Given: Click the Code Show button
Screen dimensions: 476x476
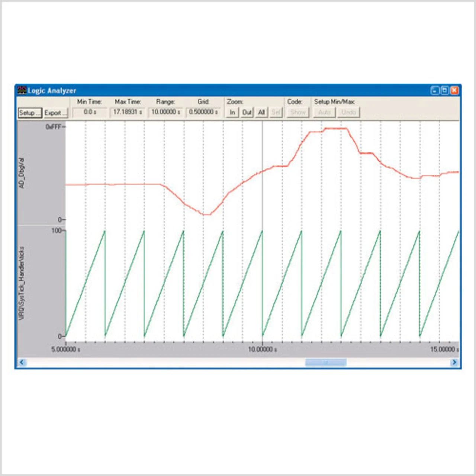Looking at the screenshot, I should coord(298,112).
